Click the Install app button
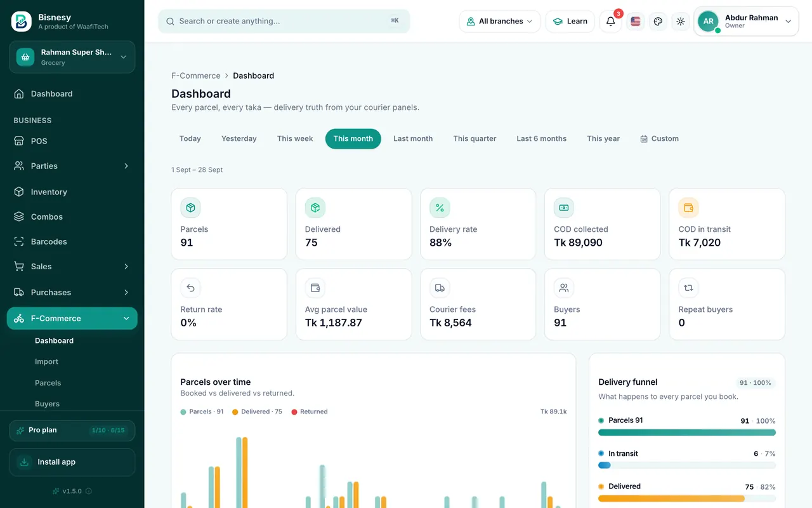Image resolution: width=812 pixels, height=508 pixels. click(72, 462)
